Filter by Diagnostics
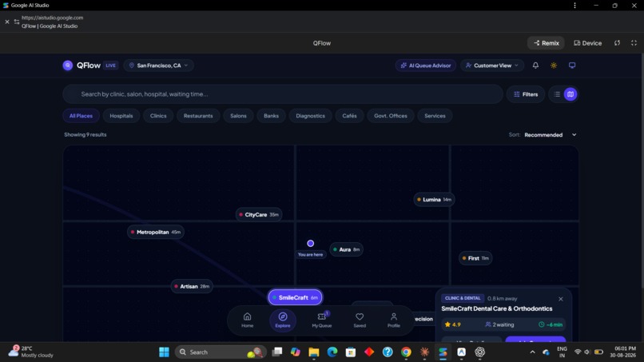The image size is (644, 362). (311, 116)
